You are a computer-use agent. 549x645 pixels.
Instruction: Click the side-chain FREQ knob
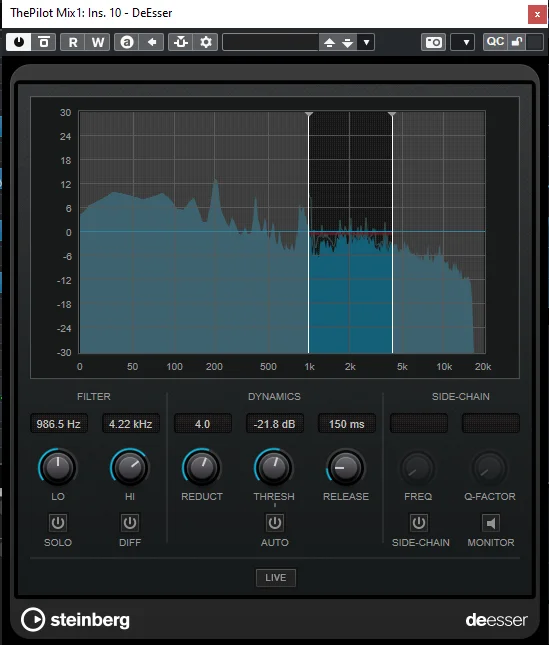coord(418,468)
